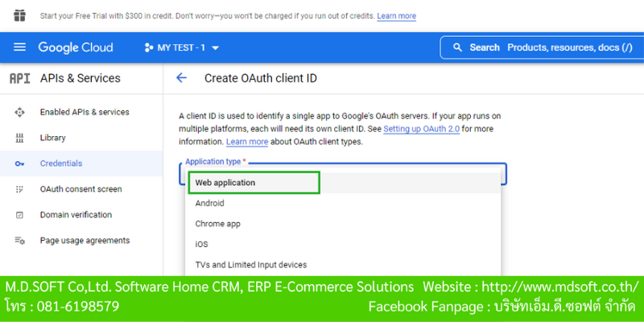This screenshot has width=644, height=322.
Task: Click the Domain verification checkbox icon
Action: pos(19,215)
